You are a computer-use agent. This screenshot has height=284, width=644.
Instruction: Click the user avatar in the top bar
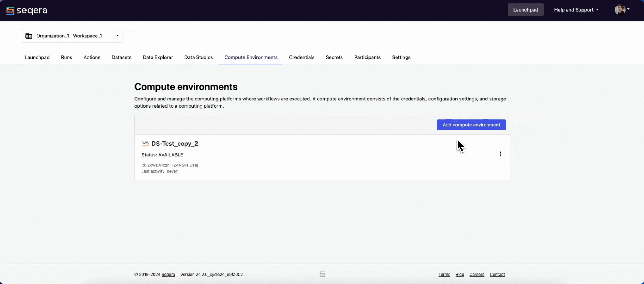pyautogui.click(x=620, y=9)
